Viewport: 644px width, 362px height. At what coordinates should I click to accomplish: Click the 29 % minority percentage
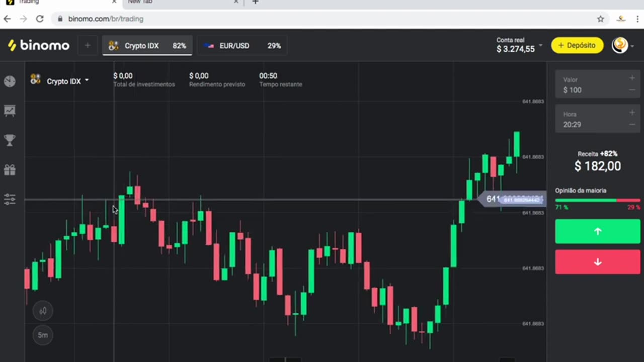[x=634, y=207]
